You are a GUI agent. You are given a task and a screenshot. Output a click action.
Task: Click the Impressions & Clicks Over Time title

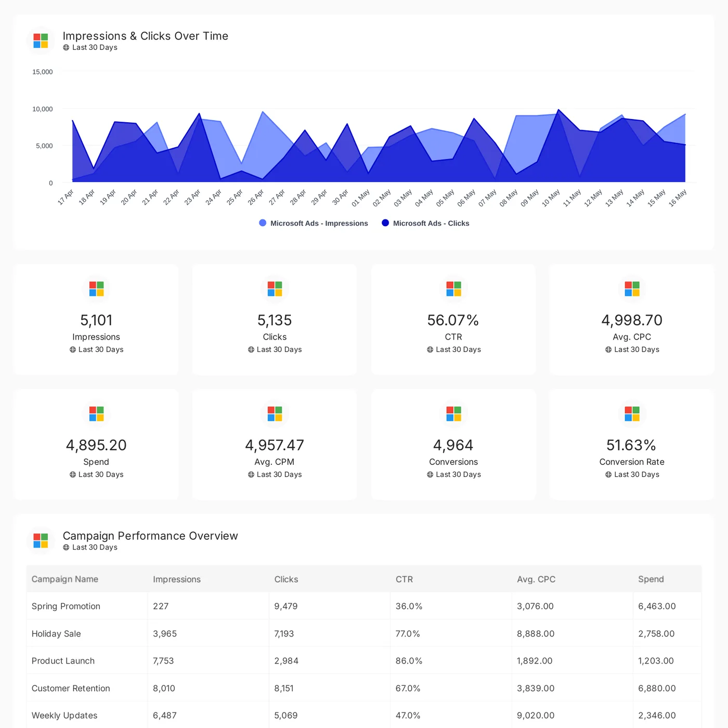pyautogui.click(x=146, y=36)
